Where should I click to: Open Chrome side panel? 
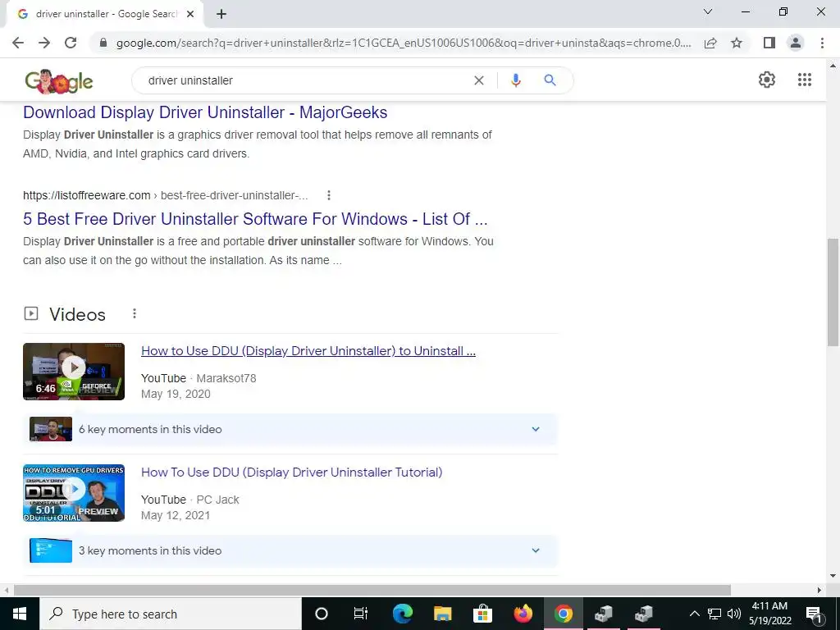[x=769, y=43]
